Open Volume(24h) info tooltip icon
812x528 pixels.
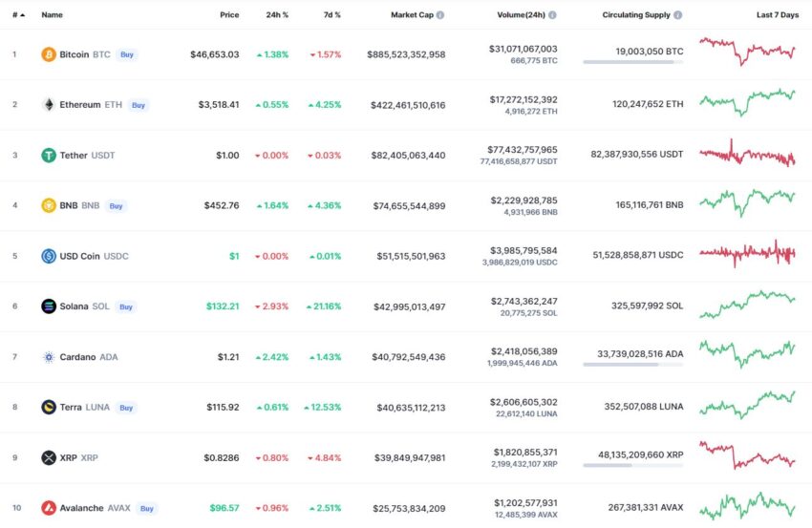pos(552,15)
